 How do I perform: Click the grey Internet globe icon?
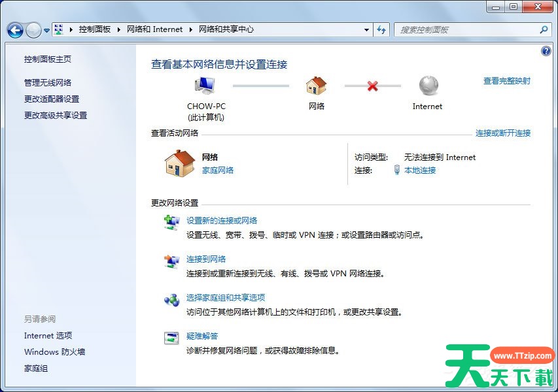pos(428,86)
